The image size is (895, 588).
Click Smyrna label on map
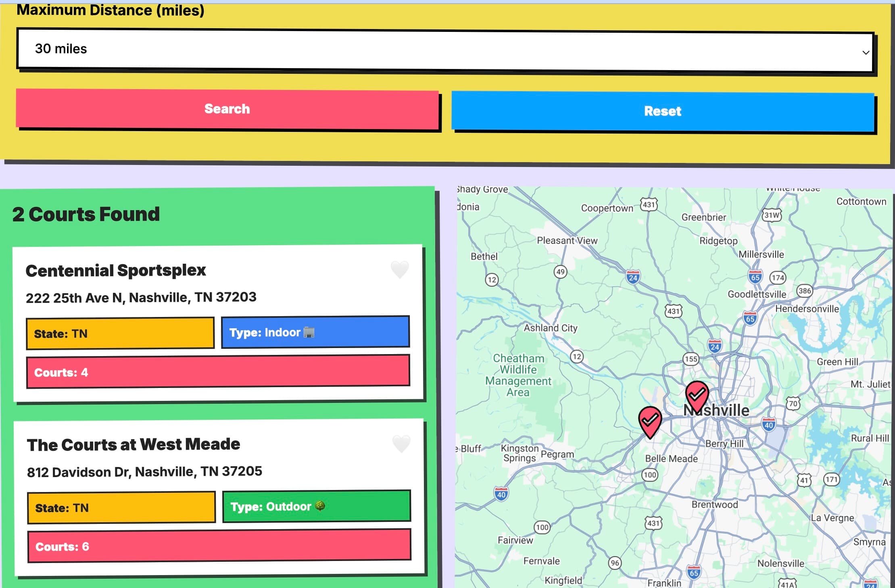(x=869, y=542)
